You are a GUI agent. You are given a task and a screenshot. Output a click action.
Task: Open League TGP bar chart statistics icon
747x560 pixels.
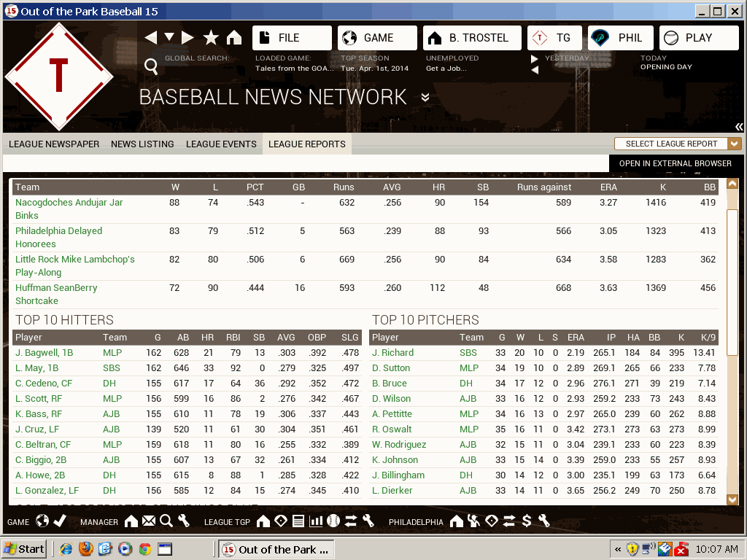tap(316, 521)
